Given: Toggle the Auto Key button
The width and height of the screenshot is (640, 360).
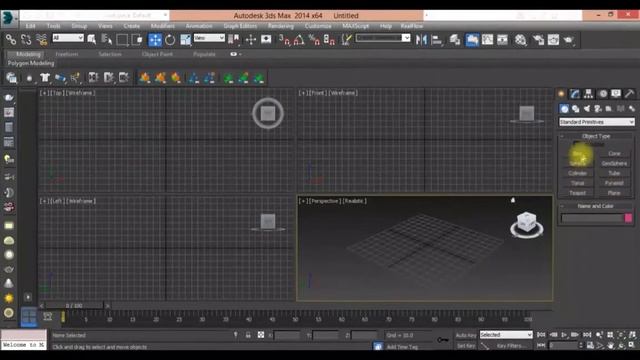Looking at the screenshot, I should [x=466, y=335].
